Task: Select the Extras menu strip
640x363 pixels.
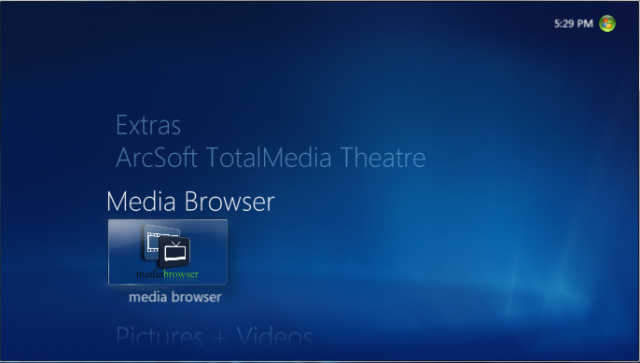Action: pos(148,125)
